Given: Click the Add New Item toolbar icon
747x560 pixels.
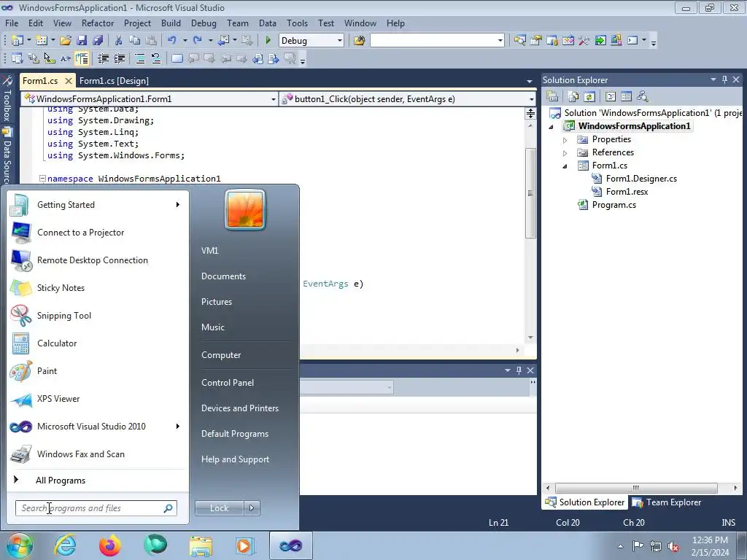Looking at the screenshot, I should pyautogui.click(x=42, y=41).
